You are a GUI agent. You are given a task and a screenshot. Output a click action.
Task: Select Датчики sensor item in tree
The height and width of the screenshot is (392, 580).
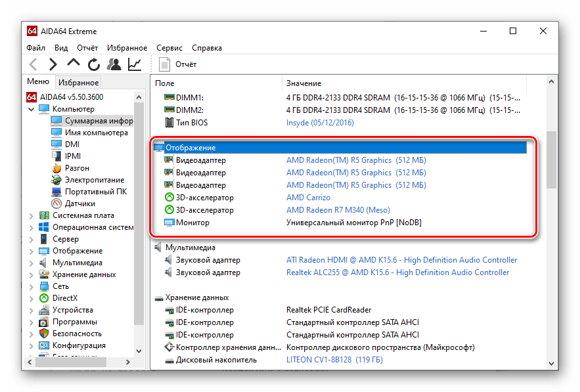79,204
